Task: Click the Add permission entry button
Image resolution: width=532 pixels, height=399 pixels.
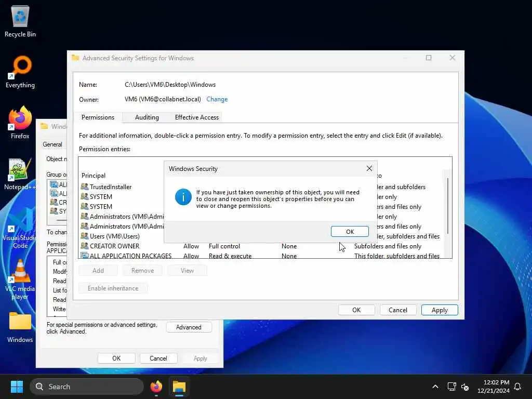Action: pyautogui.click(x=98, y=270)
